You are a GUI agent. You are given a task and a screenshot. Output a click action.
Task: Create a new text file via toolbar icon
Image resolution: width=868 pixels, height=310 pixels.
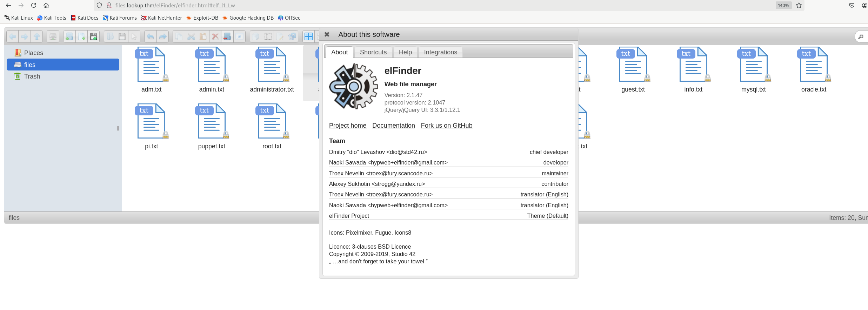point(82,36)
